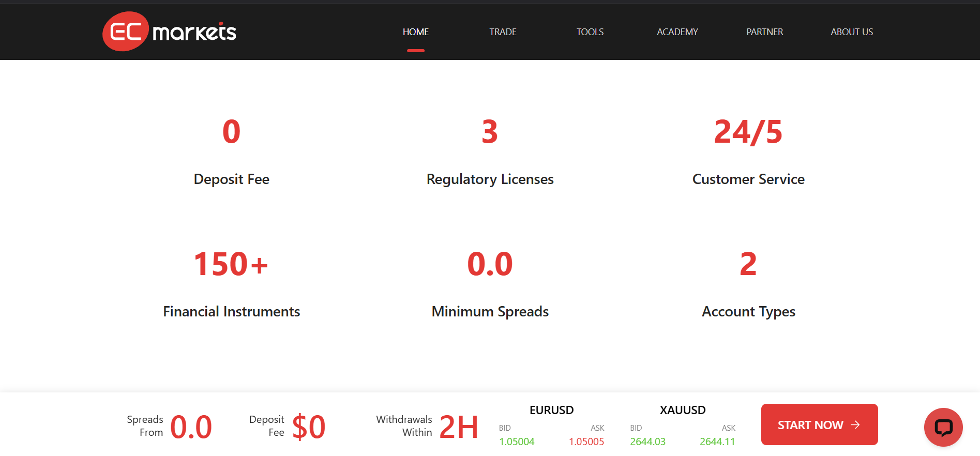Select the 150+ figure
Image resolution: width=980 pixels, height=456 pixels.
click(x=231, y=264)
